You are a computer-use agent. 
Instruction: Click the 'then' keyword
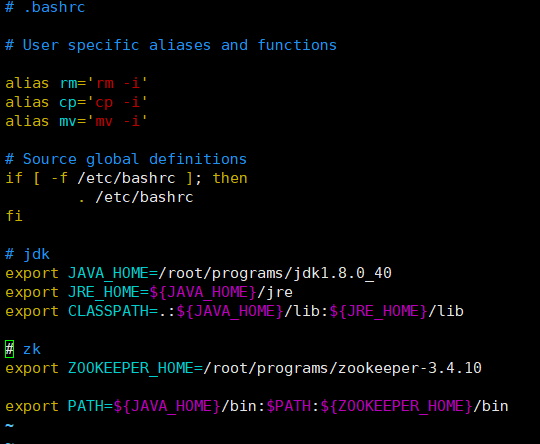point(230,178)
